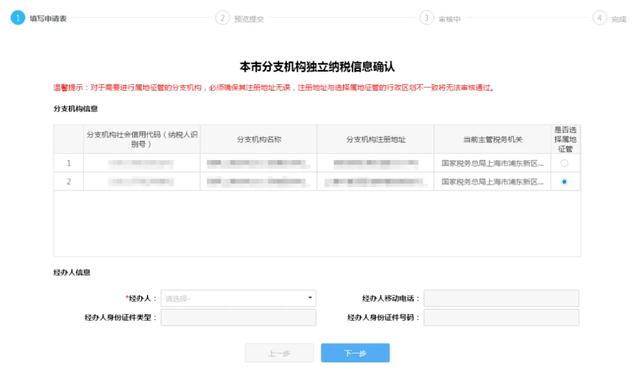Click the 填写申请表 step label
Viewport: 640px width, 373px height.
click(48, 18)
